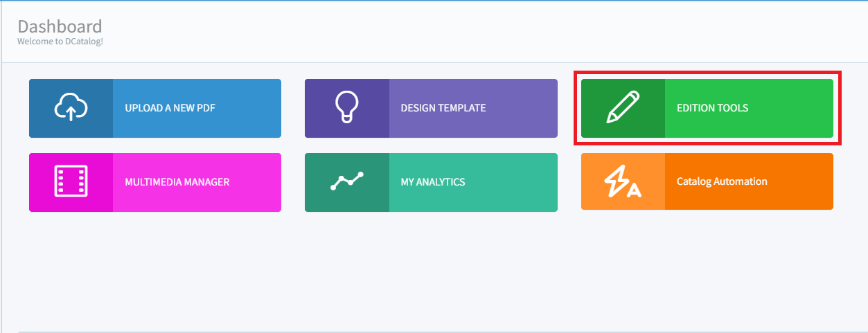
Task: Select the DESIGN TEMPLATE label
Action: tap(443, 108)
